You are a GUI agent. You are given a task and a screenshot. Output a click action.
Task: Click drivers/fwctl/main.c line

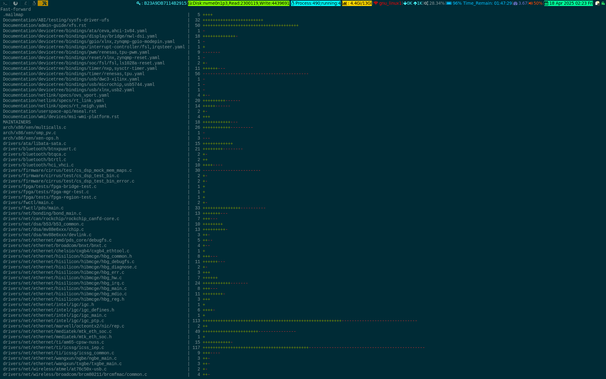[28, 202]
